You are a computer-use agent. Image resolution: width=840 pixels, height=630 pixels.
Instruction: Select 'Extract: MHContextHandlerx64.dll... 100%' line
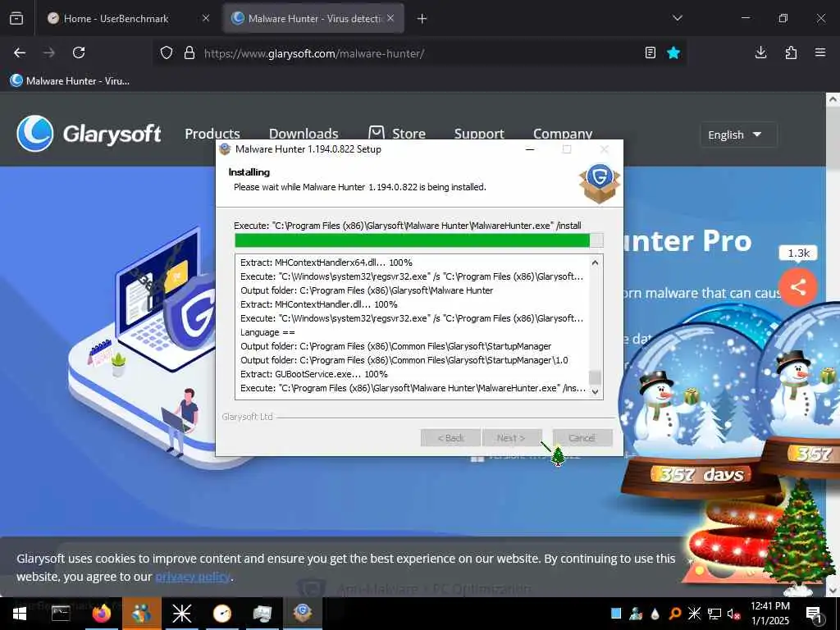click(x=326, y=262)
